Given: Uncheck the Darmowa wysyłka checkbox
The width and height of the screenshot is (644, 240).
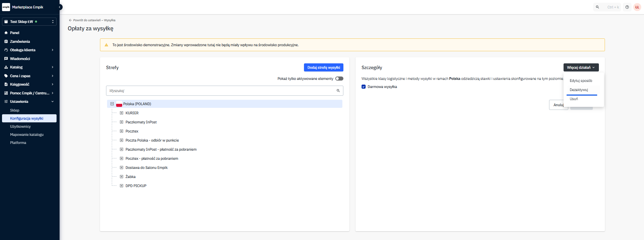Looking at the screenshot, I should 364,87.
